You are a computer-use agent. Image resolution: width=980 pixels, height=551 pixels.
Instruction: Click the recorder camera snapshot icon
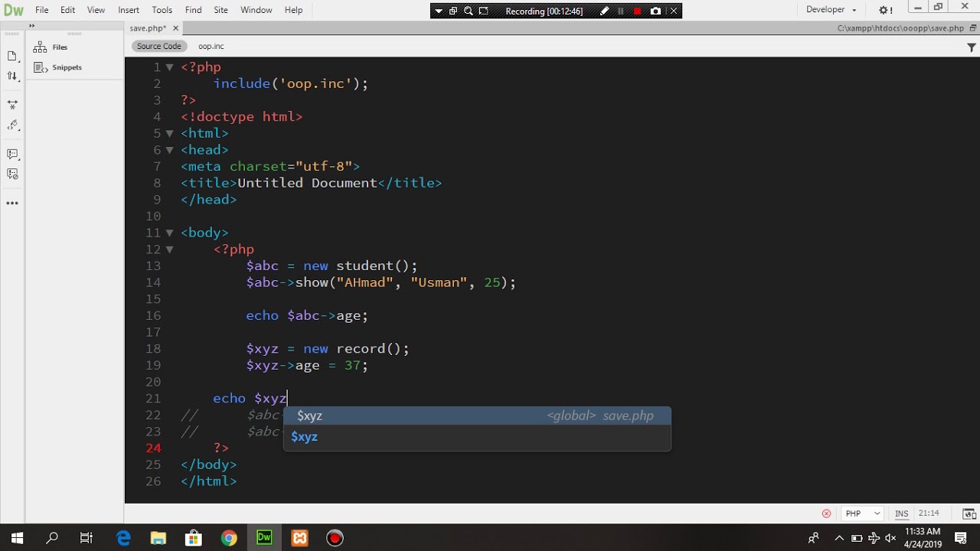point(655,11)
